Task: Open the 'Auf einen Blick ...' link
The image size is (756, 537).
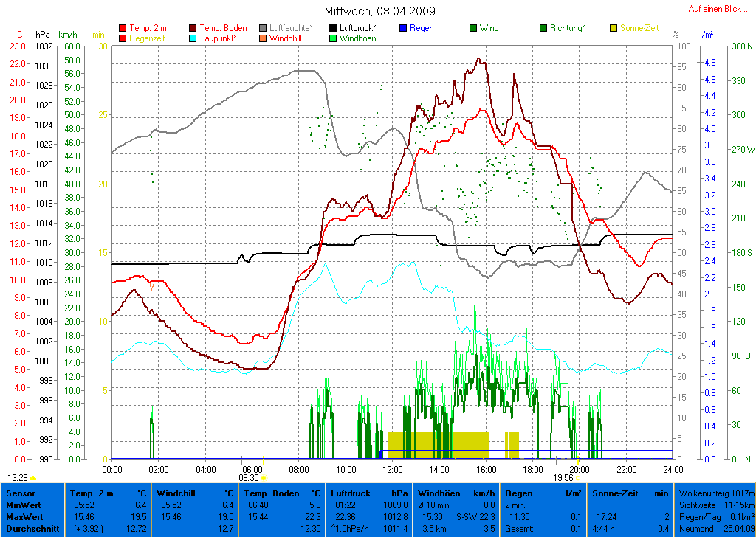Action: [x=715, y=9]
